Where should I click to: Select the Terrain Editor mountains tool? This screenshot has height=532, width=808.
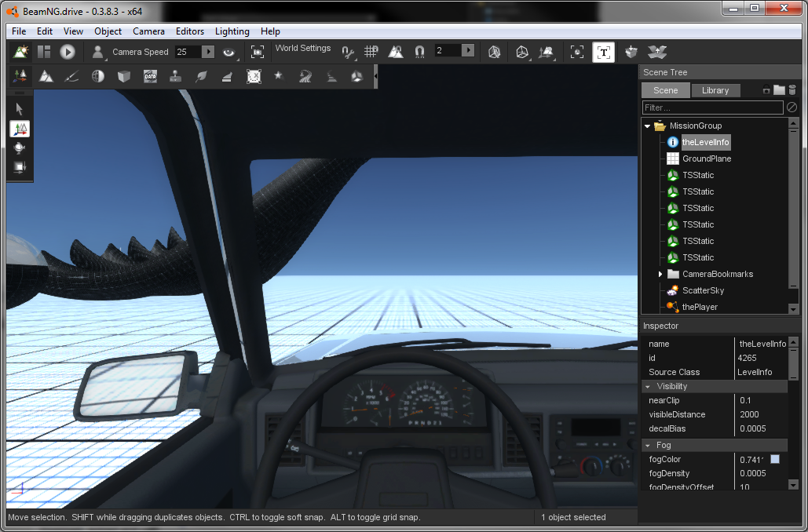pyautogui.click(x=46, y=77)
